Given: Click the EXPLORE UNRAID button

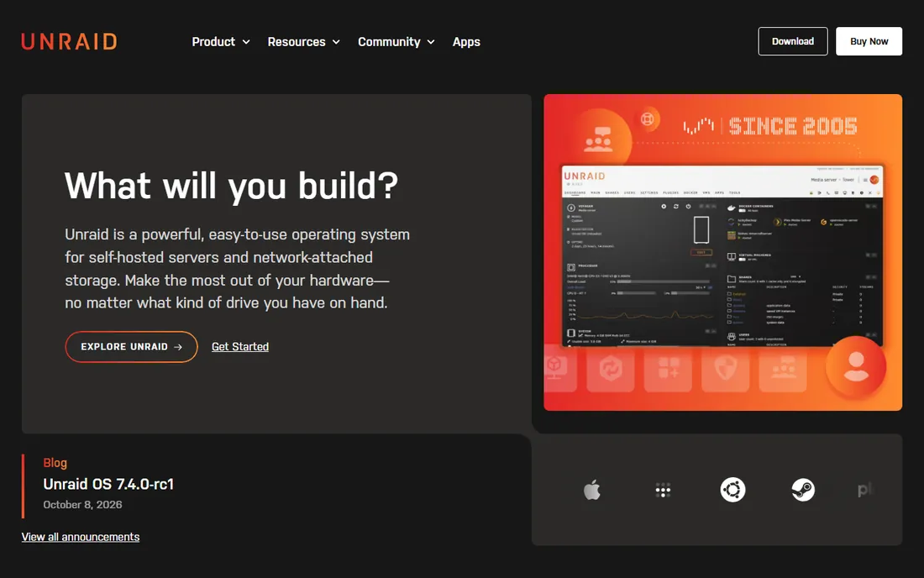Looking at the screenshot, I should 131,346.
